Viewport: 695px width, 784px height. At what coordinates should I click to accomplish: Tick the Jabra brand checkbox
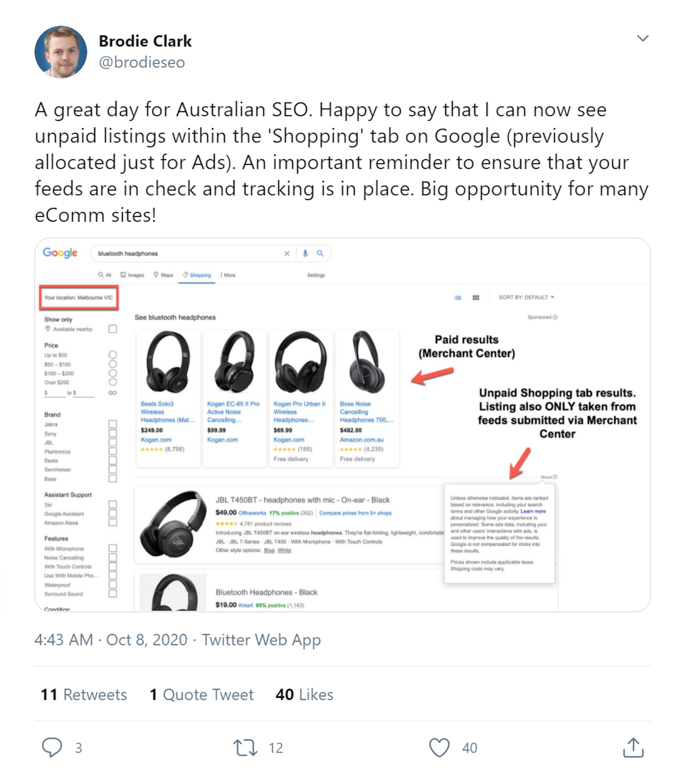tap(113, 424)
